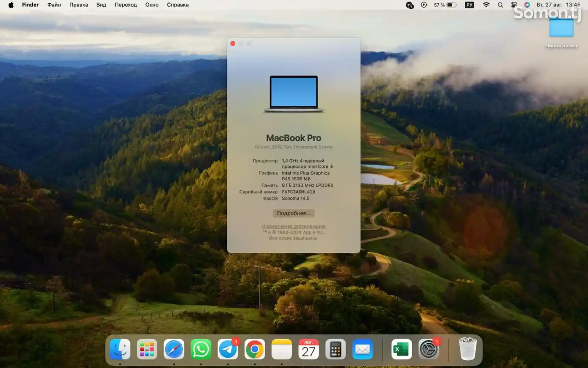The image size is (588, 368).
Task: Open the Файл menu
Action: coord(54,5)
